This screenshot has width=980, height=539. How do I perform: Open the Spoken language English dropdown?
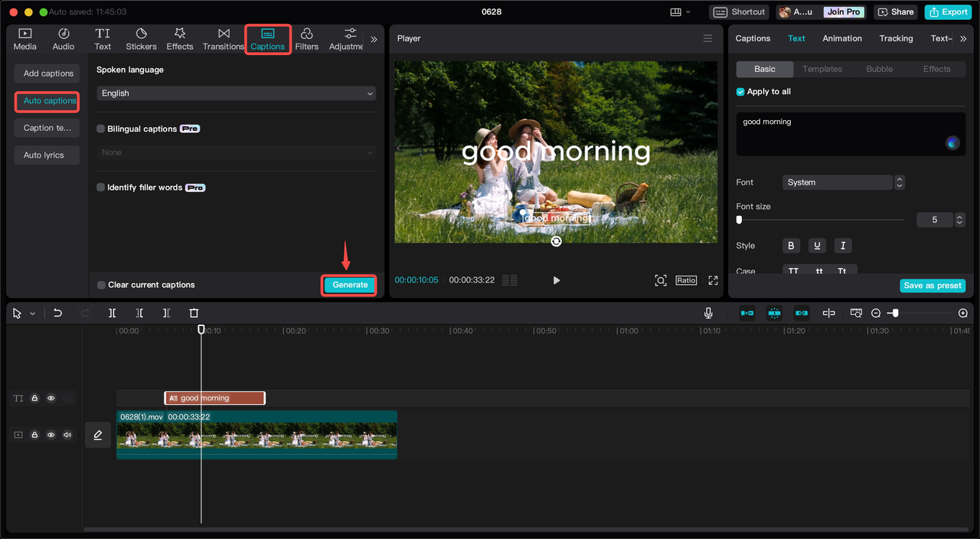coord(236,93)
